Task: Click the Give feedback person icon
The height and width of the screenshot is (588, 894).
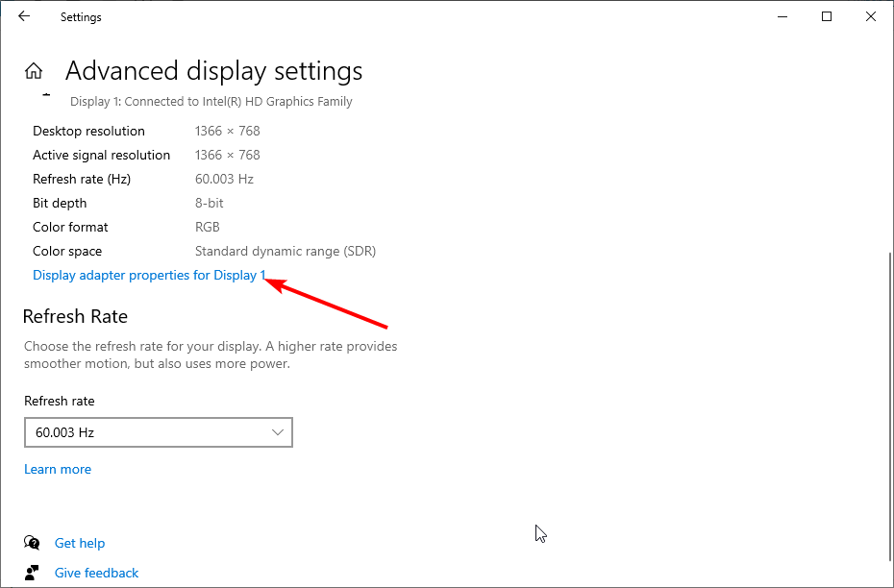Action: 32,572
